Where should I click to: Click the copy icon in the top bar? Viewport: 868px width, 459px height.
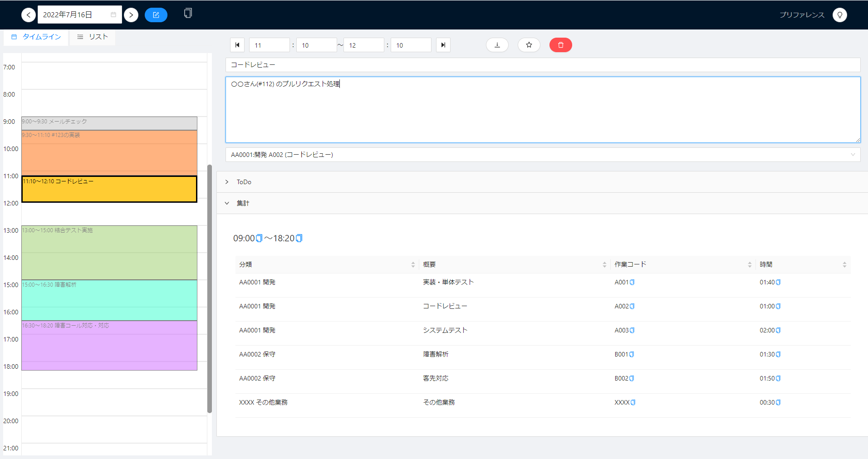click(187, 13)
